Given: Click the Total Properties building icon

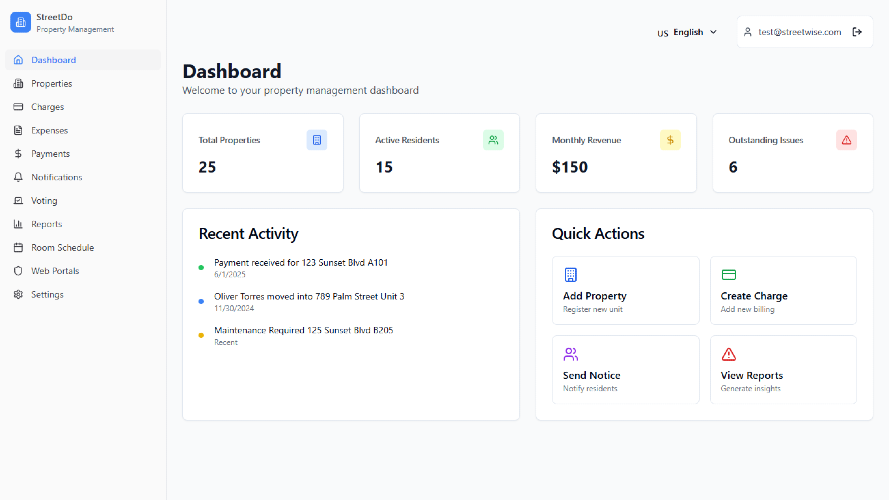Looking at the screenshot, I should pos(317,140).
